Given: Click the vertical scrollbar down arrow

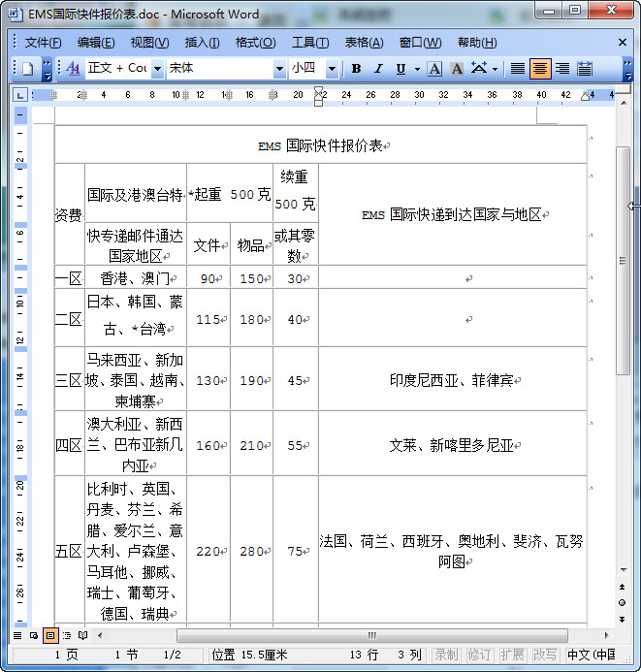Looking at the screenshot, I should tap(624, 570).
